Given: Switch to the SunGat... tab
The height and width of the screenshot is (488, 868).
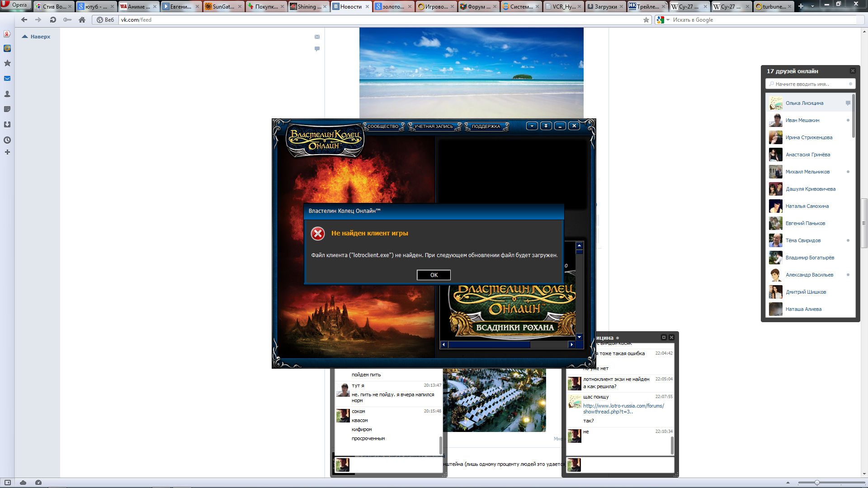Looking at the screenshot, I should coord(223,6).
